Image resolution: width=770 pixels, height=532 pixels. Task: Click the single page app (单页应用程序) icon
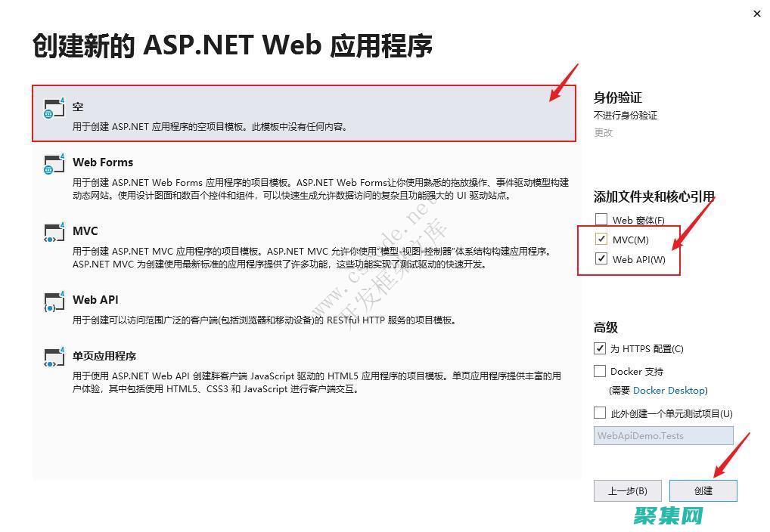54,357
